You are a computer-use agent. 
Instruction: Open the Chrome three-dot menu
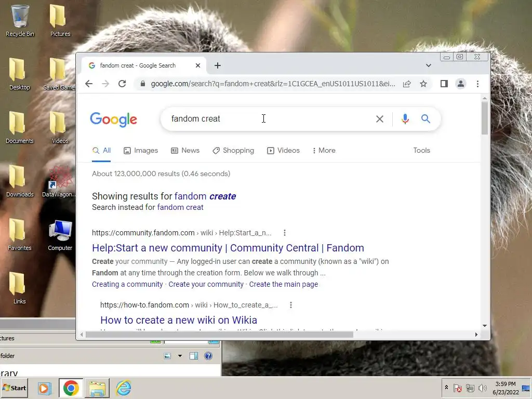click(477, 84)
